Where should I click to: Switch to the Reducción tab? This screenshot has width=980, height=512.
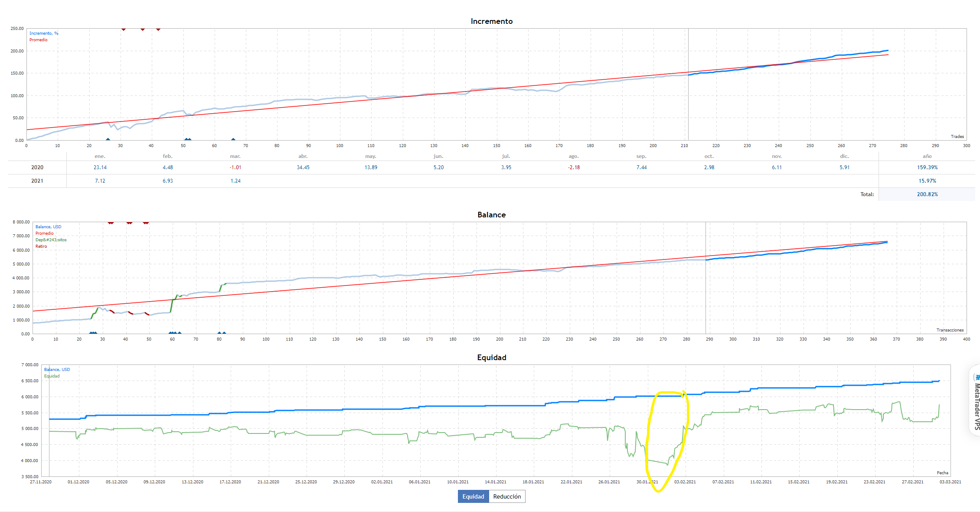pyautogui.click(x=507, y=496)
